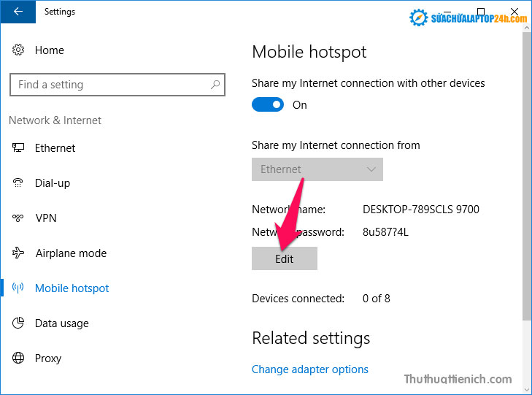This screenshot has width=532, height=395.
Task: Click the Proxy globe icon
Action: click(x=19, y=358)
